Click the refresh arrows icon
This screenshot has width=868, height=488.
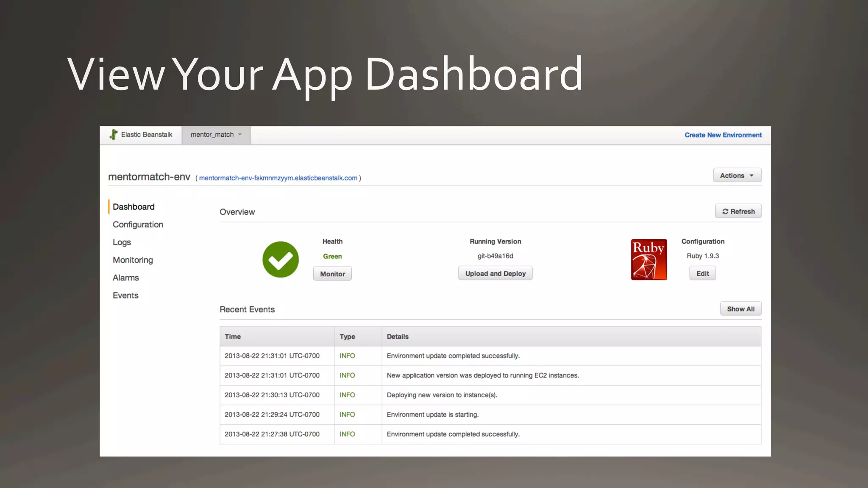(725, 211)
